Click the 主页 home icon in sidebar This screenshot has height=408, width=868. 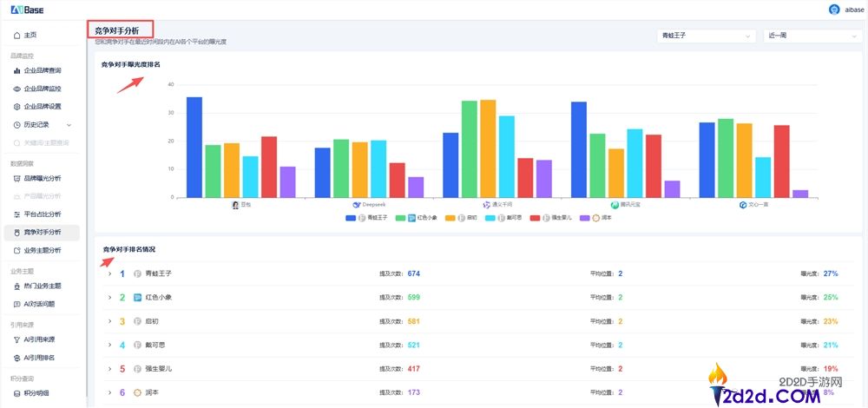click(x=16, y=35)
